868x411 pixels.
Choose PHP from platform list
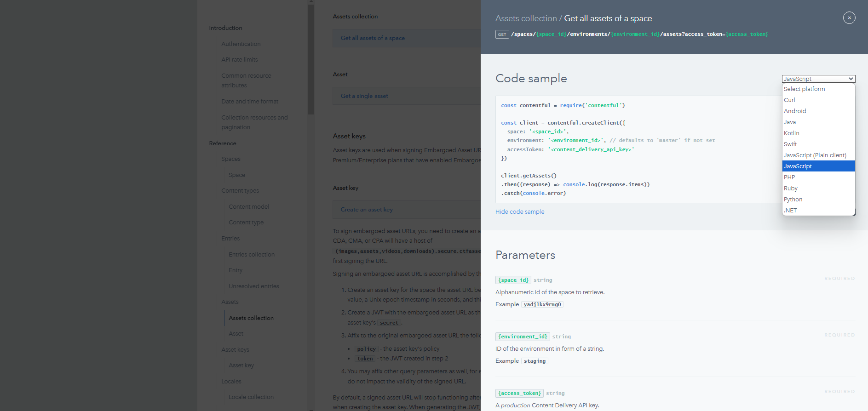pyautogui.click(x=818, y=177)
